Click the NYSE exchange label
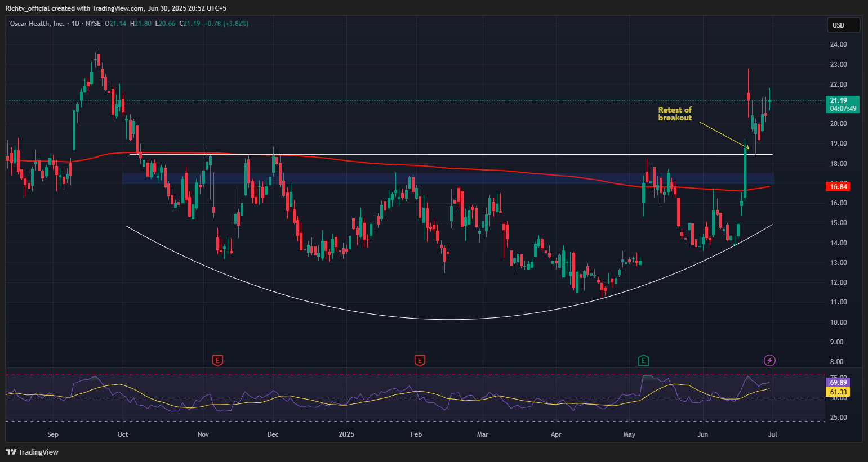868x462 pixels. (x=94, y=24)
